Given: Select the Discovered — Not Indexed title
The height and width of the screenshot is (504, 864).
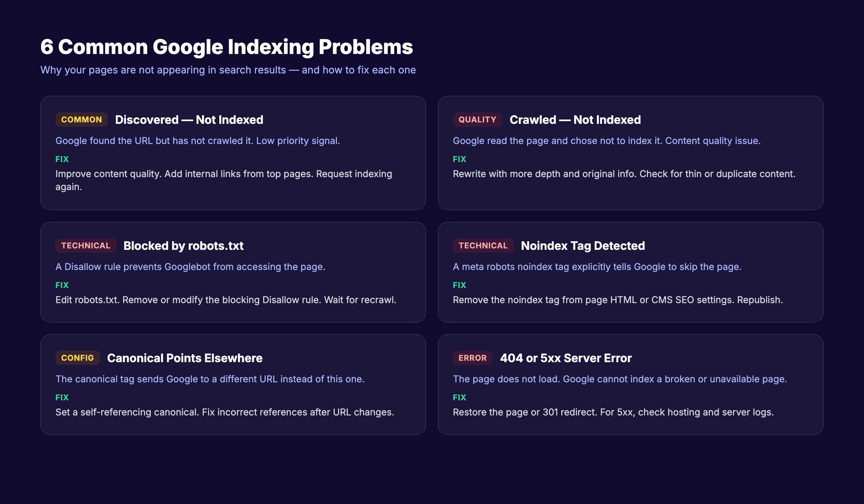Looking at the screenshot, I should 189,120.
